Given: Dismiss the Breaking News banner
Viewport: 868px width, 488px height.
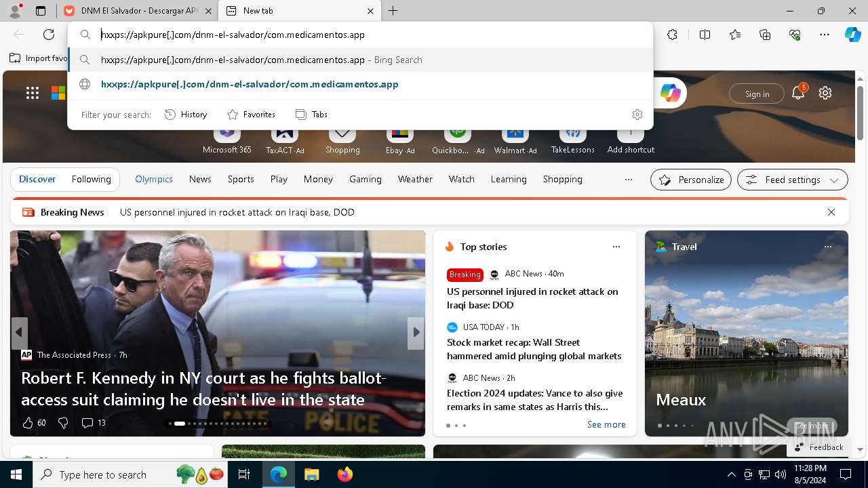Looking at the screenshot, I should pyautogui.click(x=831, y=212).
